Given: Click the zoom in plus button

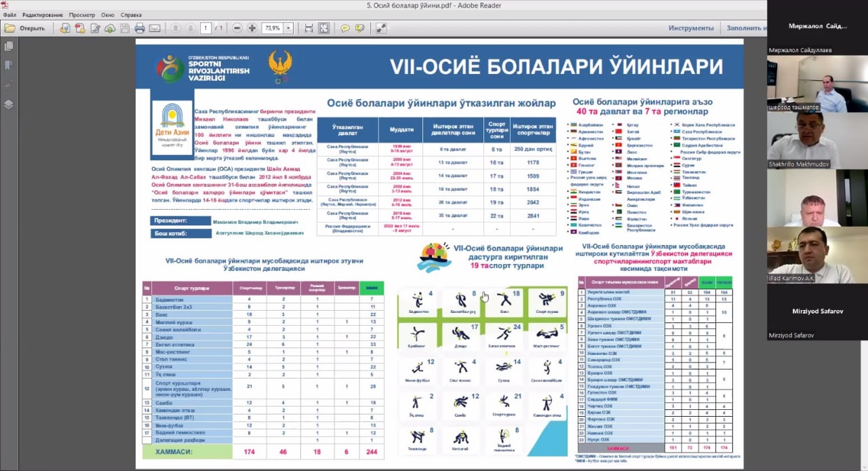Looking at the screenshot, I should coord(252,29).
